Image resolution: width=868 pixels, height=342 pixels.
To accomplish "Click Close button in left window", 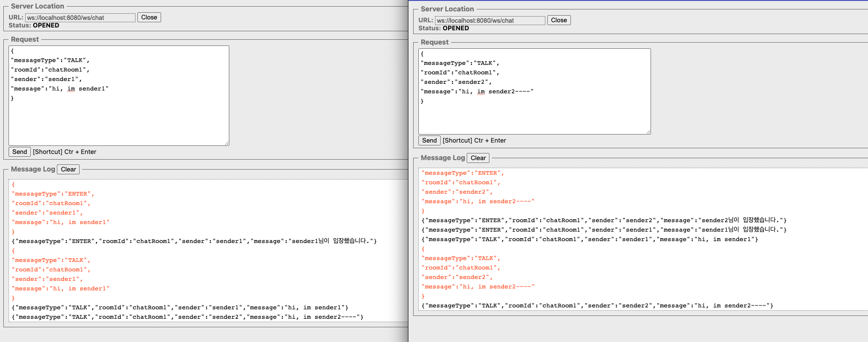I will click(149, 18).
